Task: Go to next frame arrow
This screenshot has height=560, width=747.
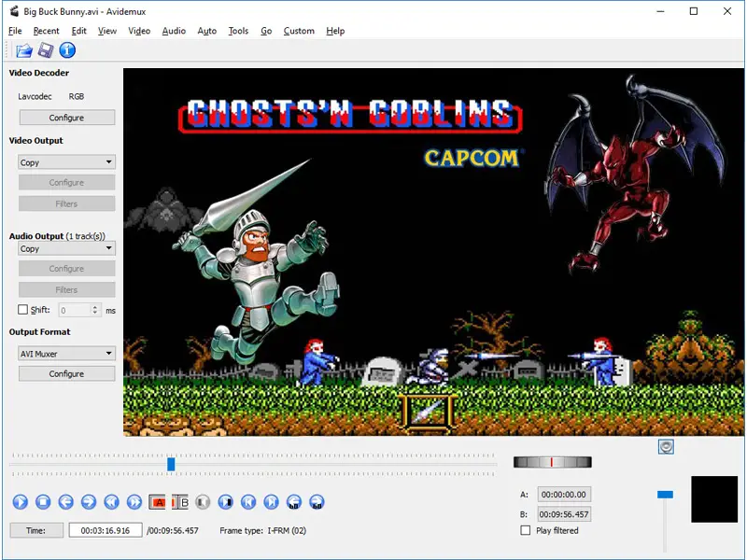Action: [x=89, y=502]
